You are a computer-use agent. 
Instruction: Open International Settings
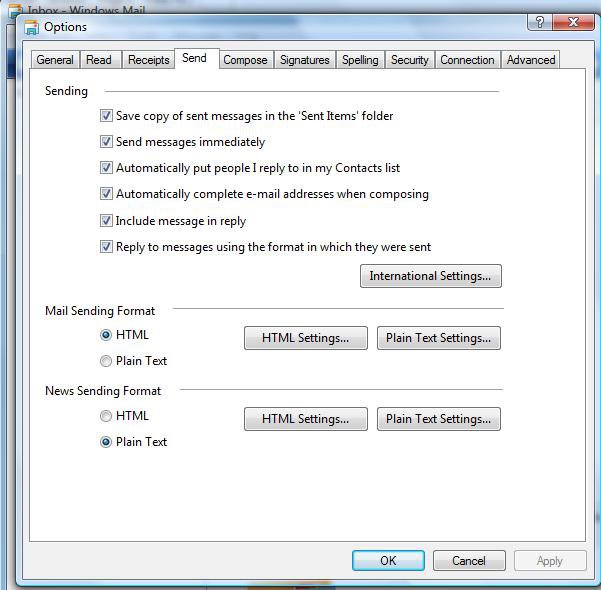pos(430,276)
